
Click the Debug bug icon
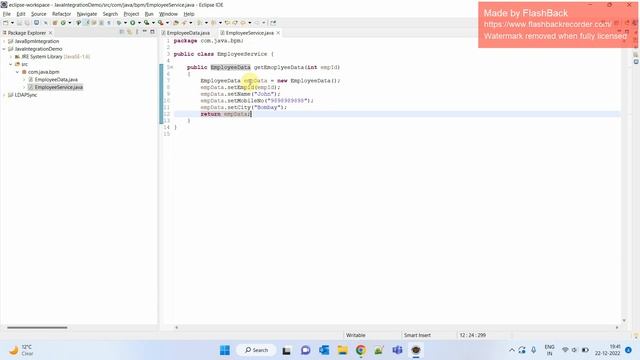[119, 23]
